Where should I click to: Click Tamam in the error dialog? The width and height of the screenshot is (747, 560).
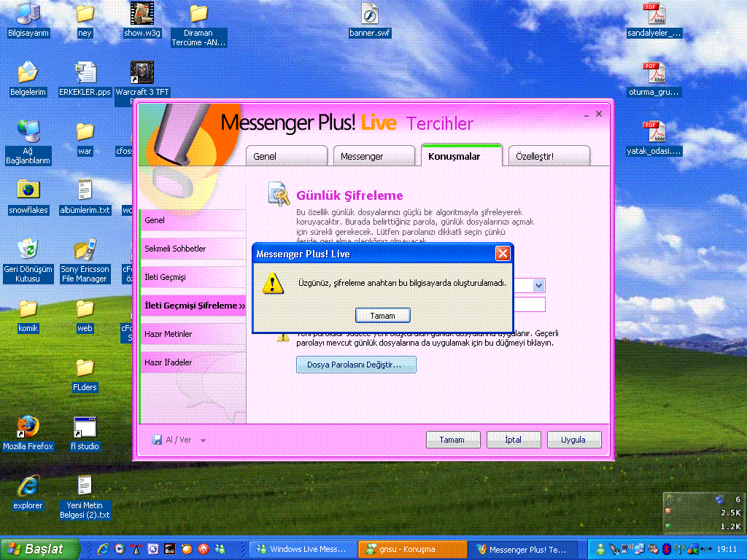382,316
